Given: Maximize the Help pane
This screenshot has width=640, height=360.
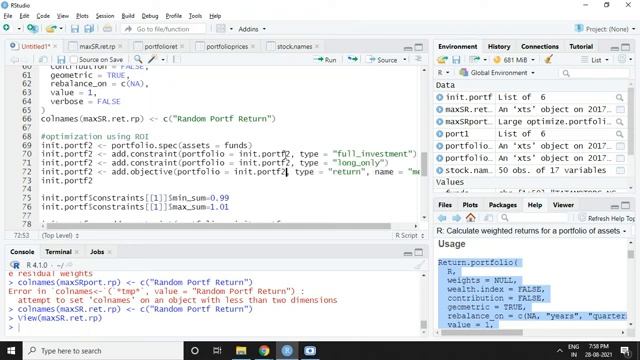Looking at the screenshot, I should tap(626, 205).
